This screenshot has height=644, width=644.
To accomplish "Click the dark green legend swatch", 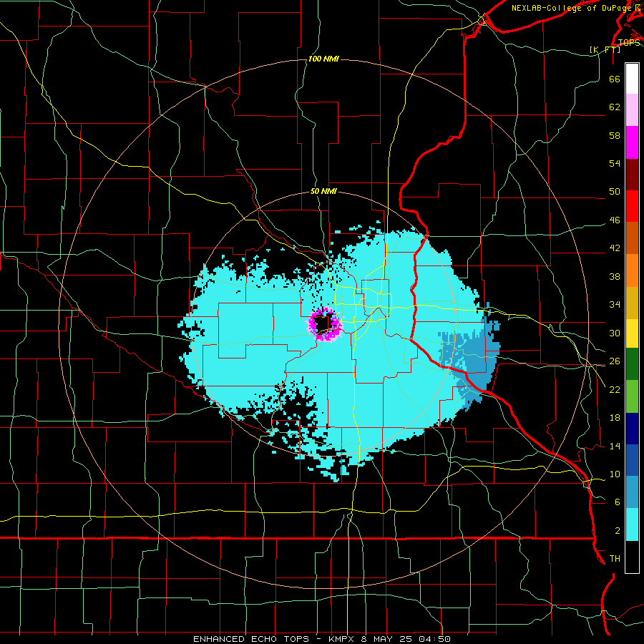I will (632, 364).
